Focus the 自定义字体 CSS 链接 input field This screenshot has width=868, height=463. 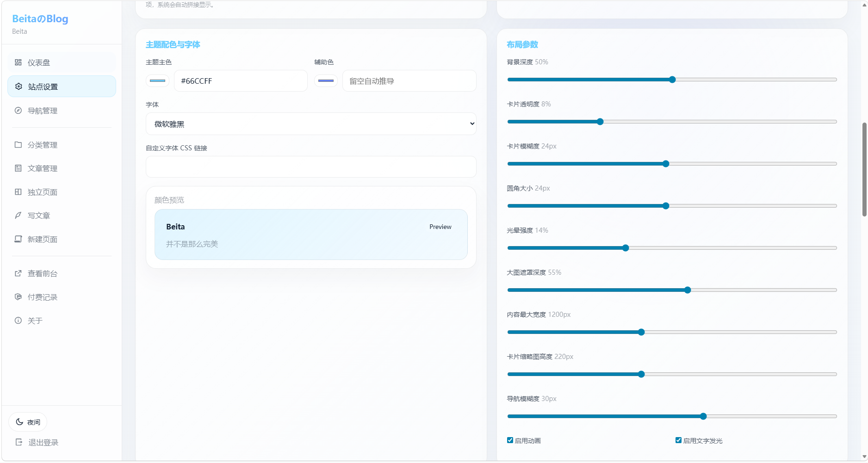(310, 167)
